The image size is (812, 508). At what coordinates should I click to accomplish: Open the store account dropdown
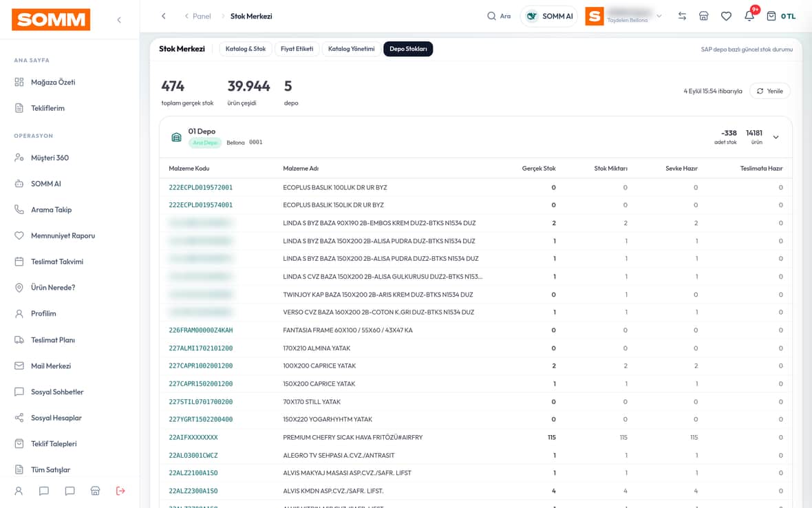click(x=624, y=16)
